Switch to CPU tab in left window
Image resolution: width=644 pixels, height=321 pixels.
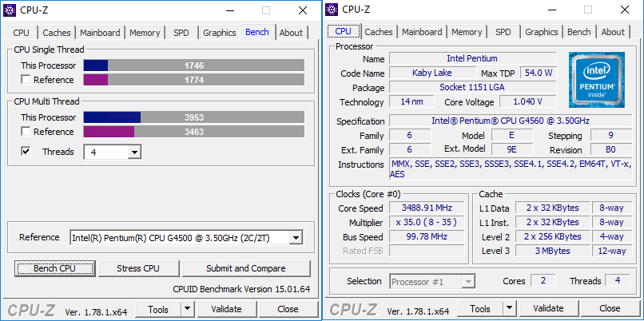pyautogui.click(x=21, y=33)
